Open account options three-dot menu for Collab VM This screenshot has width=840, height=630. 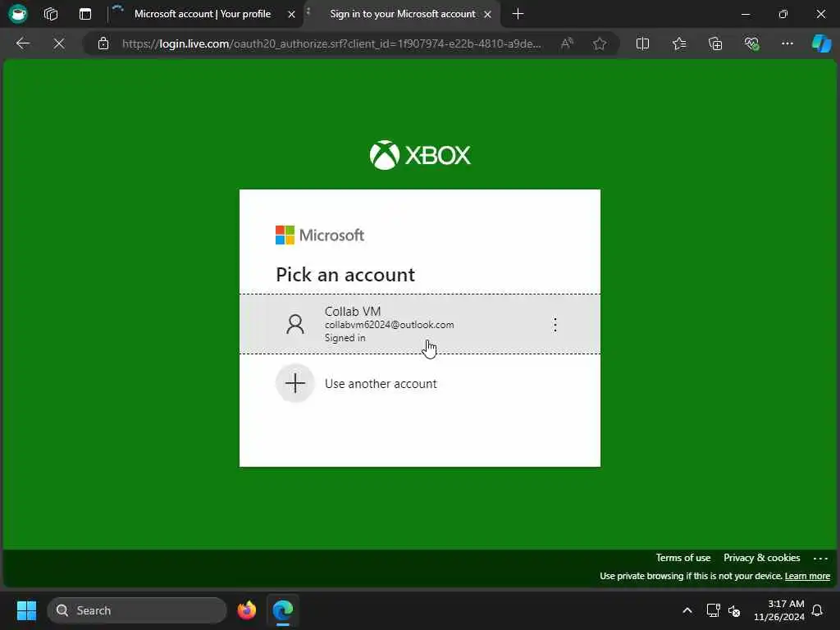tap(555, 325)
